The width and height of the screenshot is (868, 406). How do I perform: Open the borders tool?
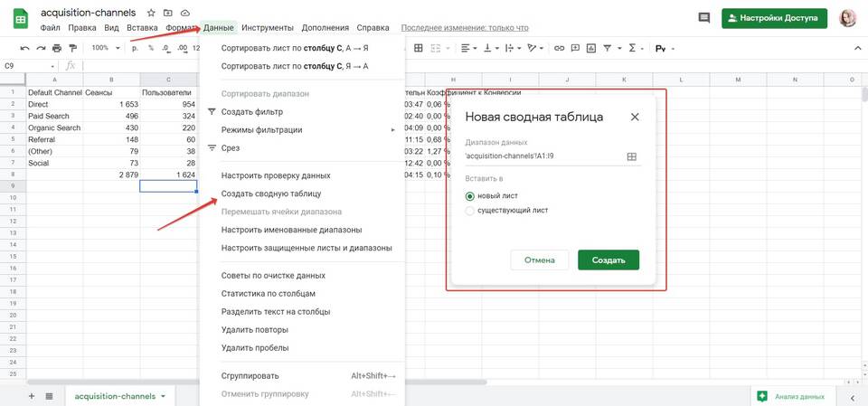click(419, 48)
